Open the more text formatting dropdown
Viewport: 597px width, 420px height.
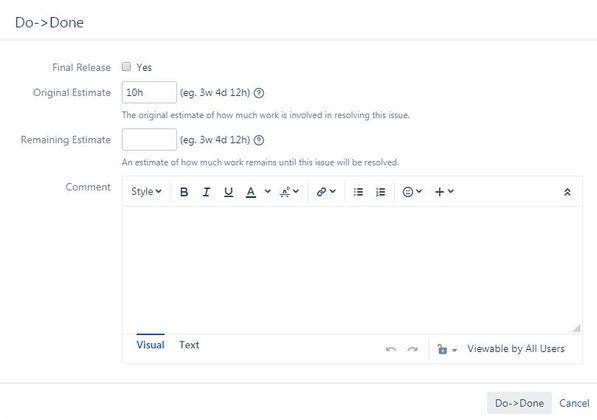coord(289,192)
